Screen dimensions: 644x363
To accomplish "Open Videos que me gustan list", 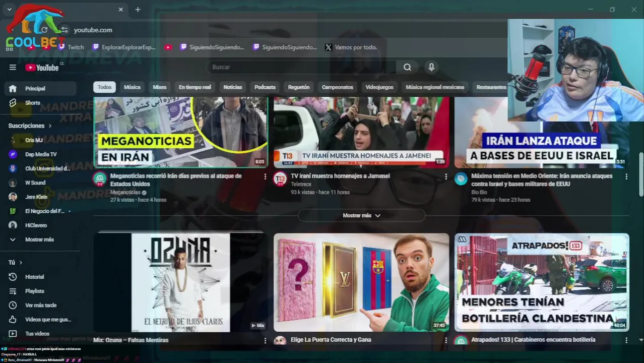I will coord(40,319).
